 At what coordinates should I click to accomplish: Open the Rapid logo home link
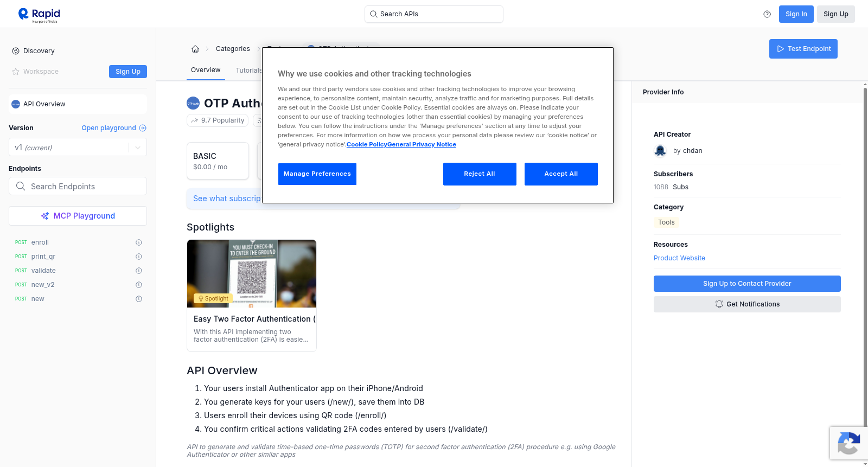click(39, 15)
